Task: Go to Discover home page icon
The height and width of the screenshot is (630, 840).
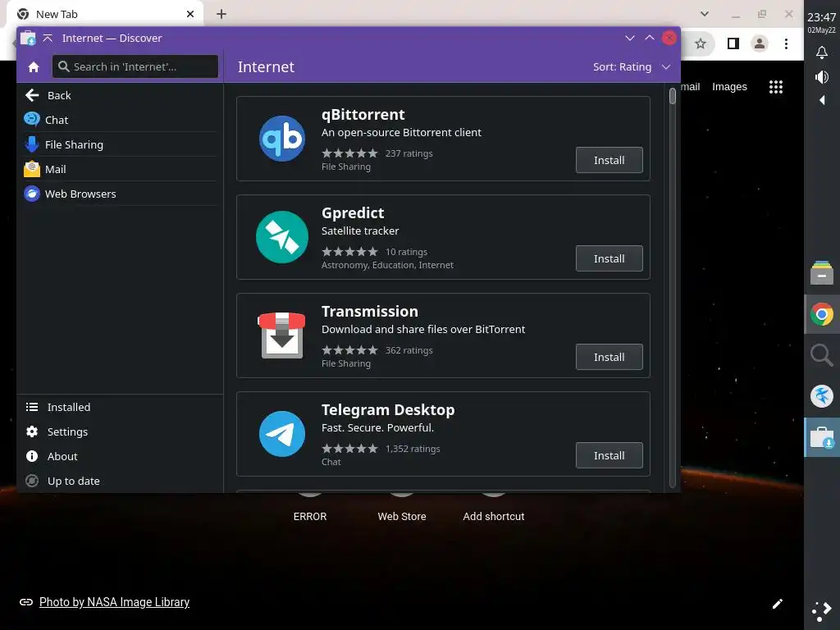Action: (x=34, y=67)
